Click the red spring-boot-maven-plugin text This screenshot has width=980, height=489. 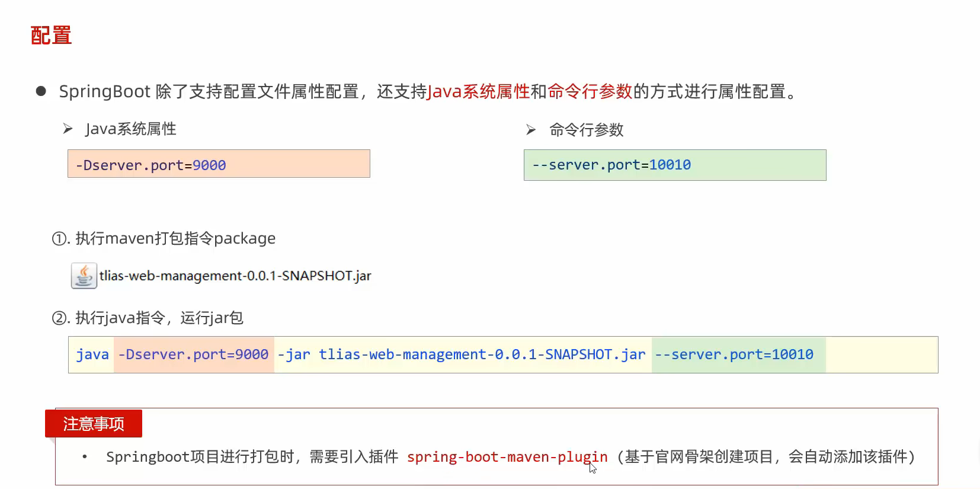507,457
